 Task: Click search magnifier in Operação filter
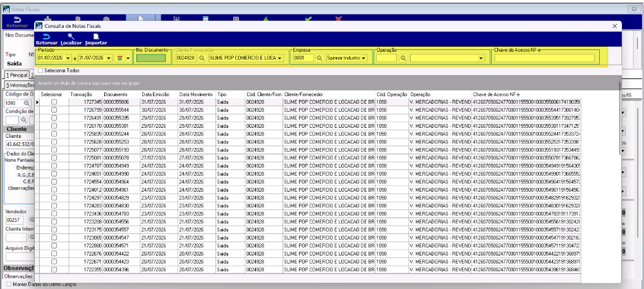click(404, 58)
